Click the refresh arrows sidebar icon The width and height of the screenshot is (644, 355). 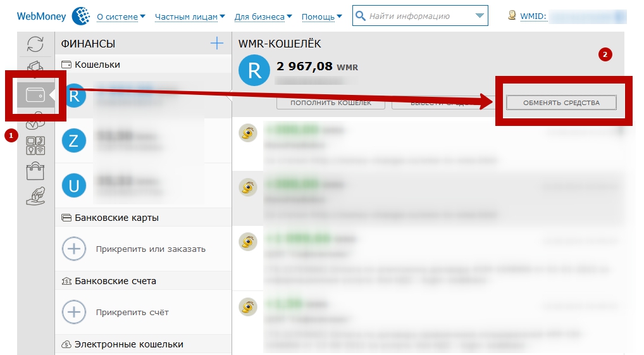(35, 44)
